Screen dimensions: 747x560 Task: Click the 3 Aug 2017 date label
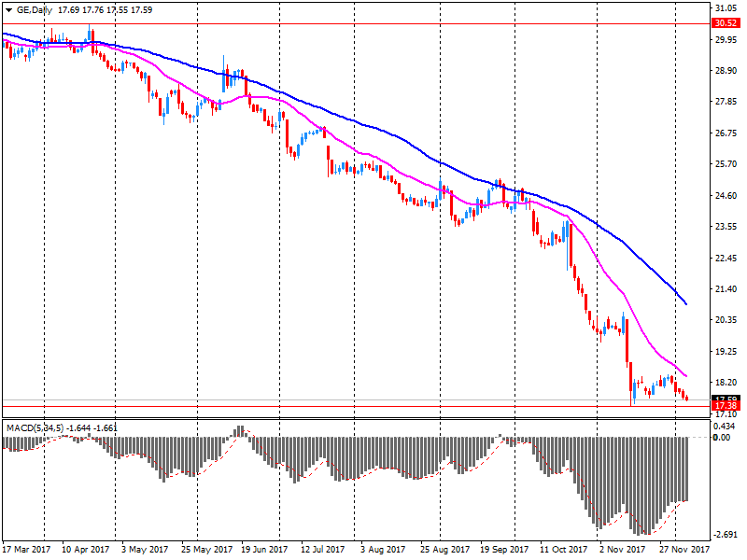pos(383,550)
